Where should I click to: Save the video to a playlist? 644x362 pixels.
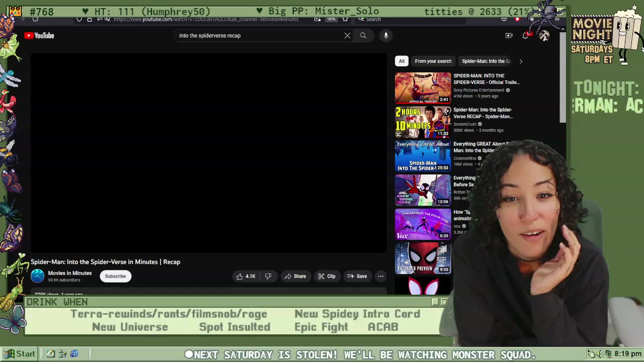click(x=357, y=276)
